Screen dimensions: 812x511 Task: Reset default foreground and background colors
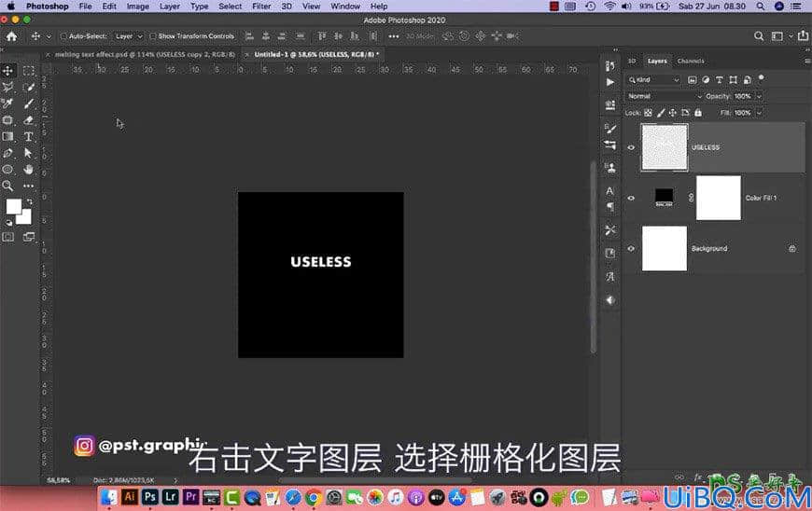(8, 223)
